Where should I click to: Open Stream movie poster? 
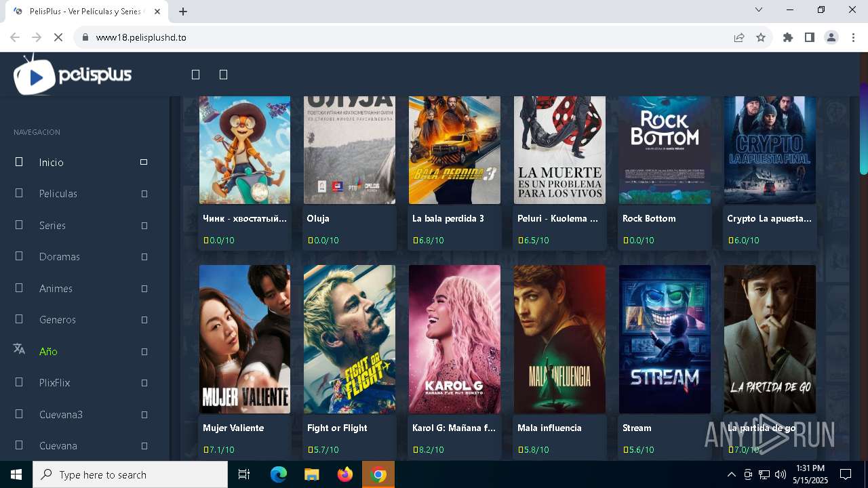tap(665, 339)
